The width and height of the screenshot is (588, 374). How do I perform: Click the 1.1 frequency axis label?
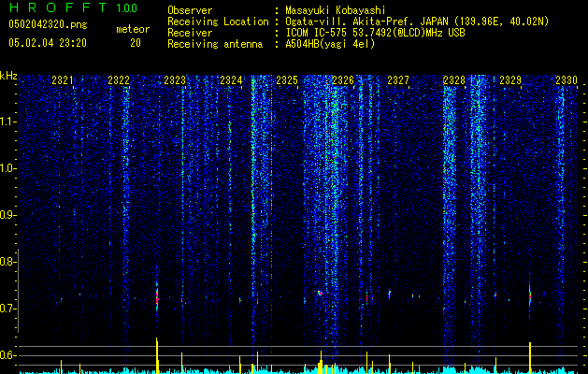point(8,122)
